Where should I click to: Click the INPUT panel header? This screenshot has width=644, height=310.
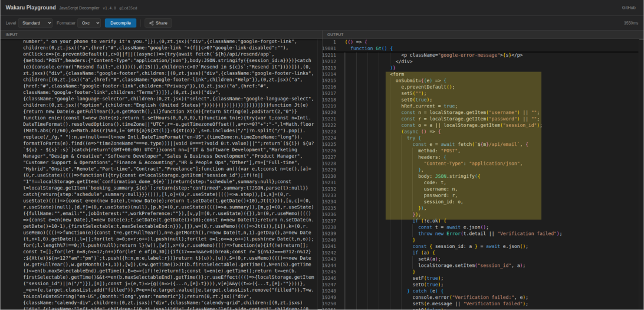12,34
